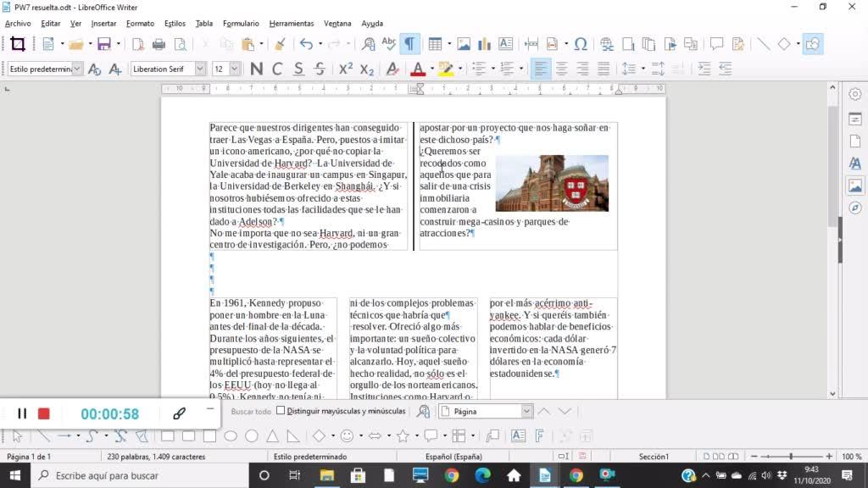868x488 pixels.
Task: Click the Insert image icon
Action: [x=464, y=44]
